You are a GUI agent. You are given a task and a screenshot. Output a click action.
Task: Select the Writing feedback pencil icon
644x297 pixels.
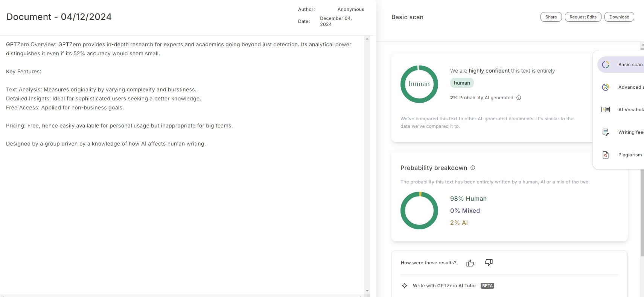606,132
